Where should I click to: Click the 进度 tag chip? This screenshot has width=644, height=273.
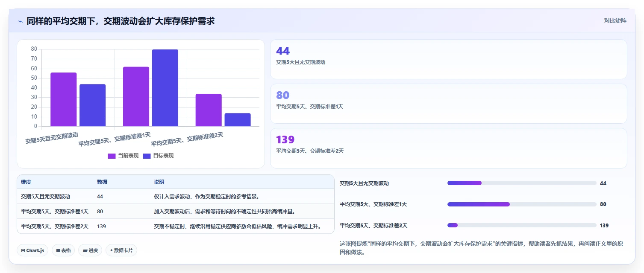(x=90, y=250)
